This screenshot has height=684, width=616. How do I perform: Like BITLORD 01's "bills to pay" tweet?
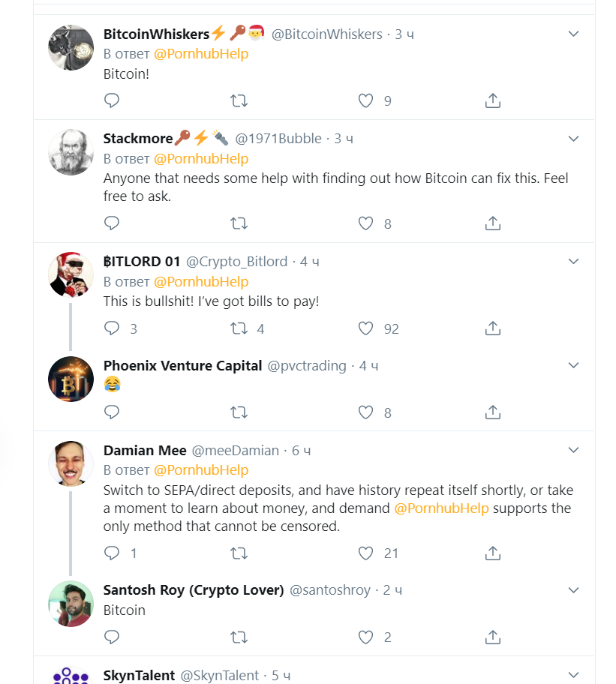tap(365, 328)
